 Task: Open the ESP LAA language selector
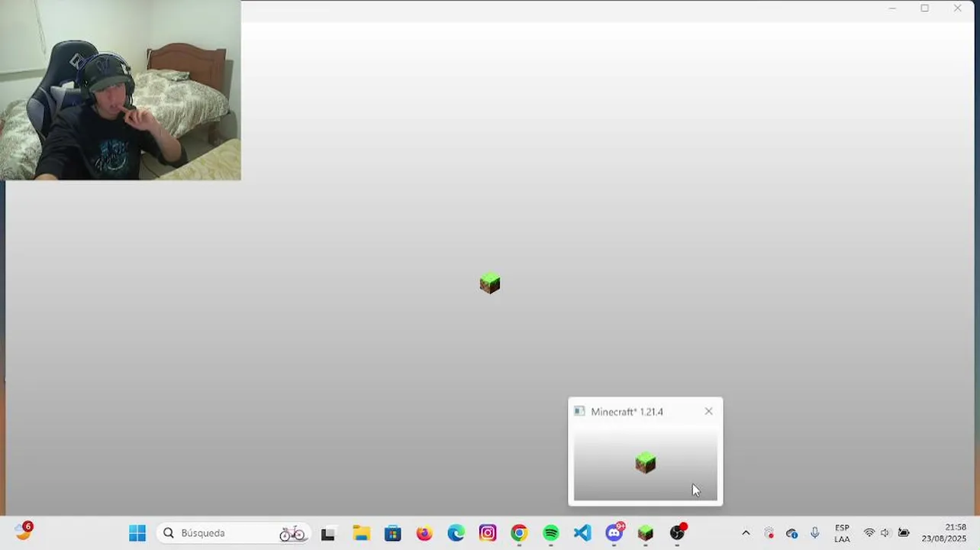click(842, 533)
